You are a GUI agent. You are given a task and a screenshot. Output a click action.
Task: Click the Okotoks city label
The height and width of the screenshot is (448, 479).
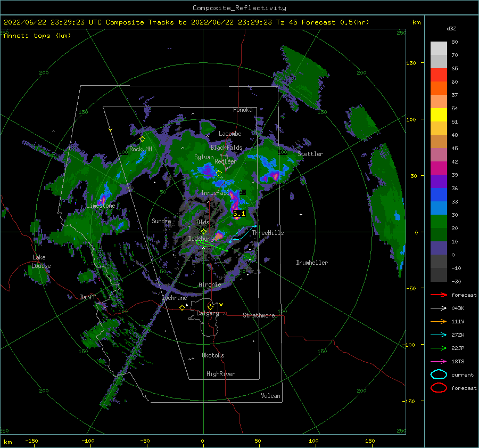(x=213, y=355)
